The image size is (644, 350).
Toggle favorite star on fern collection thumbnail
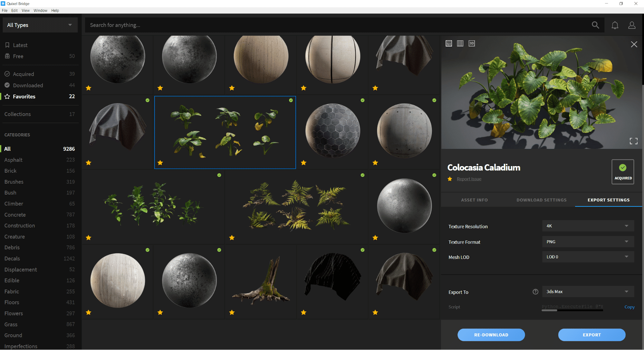tap(232, 238)
